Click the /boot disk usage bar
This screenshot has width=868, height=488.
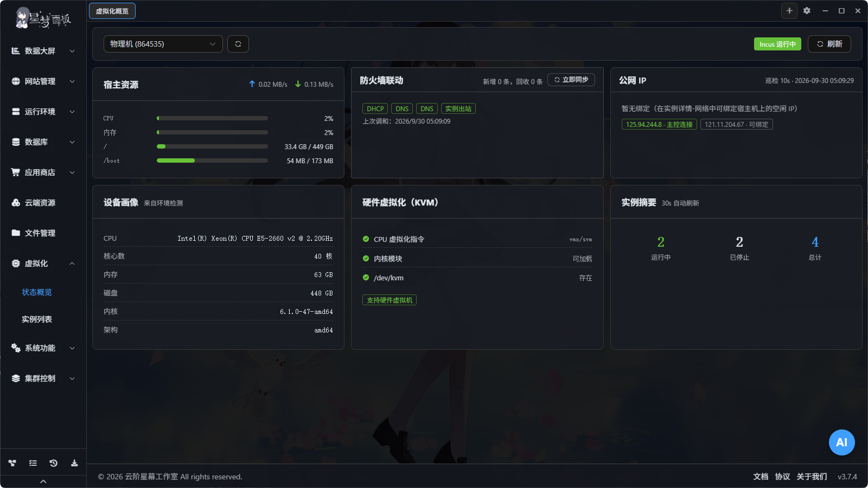(x=212, y=160)
